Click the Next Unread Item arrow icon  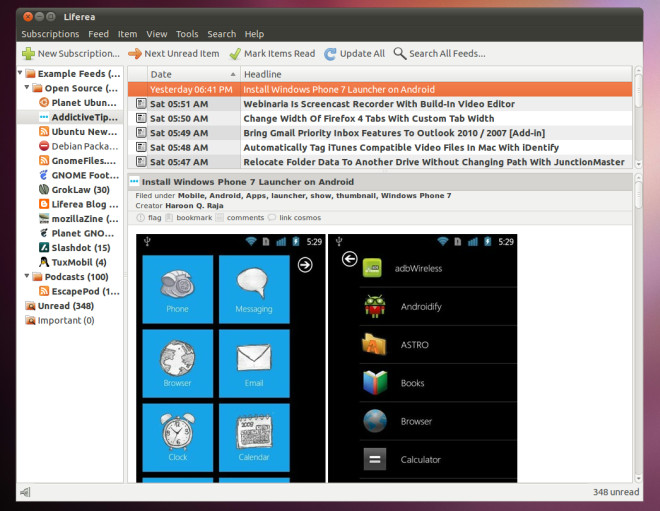(x=135, y=53)
